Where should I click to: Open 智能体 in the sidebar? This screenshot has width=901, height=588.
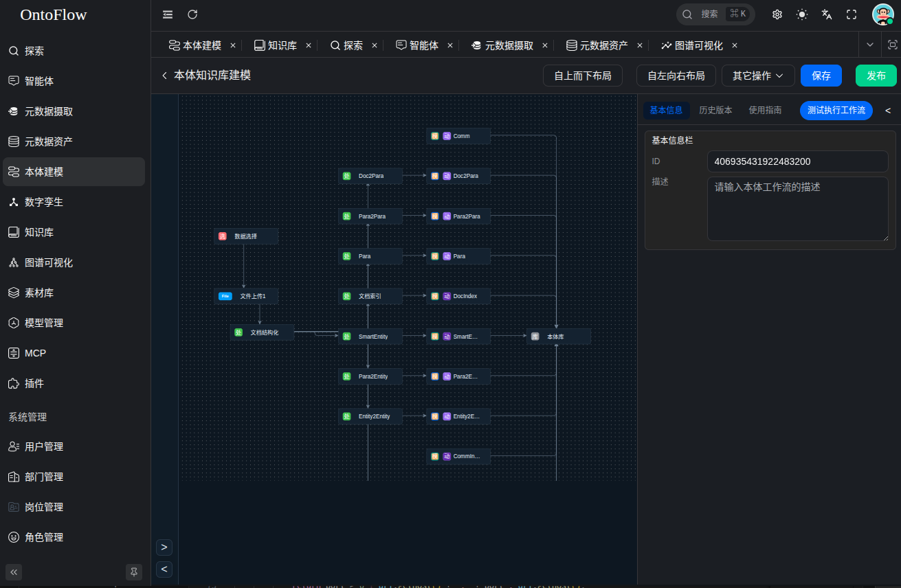[74, 81]
